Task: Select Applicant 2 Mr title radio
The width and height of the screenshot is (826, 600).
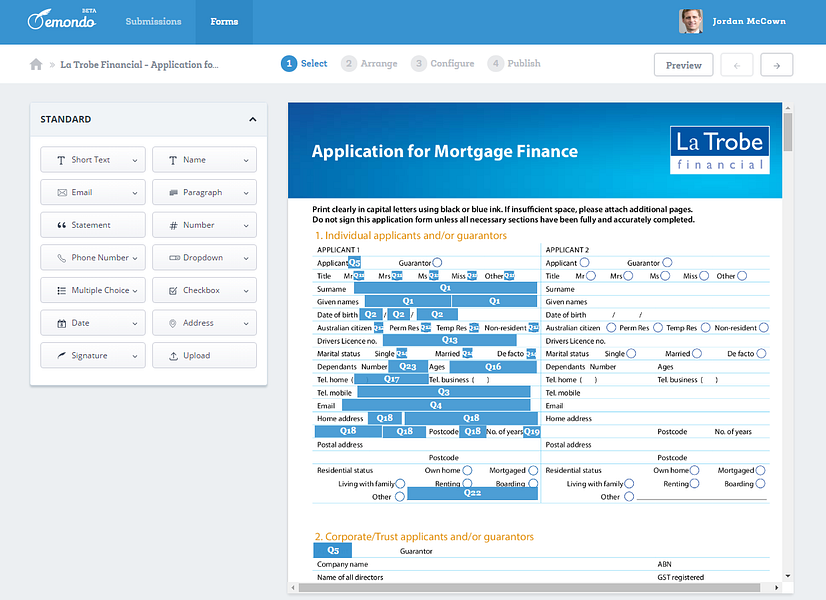Action: point(591,276)
